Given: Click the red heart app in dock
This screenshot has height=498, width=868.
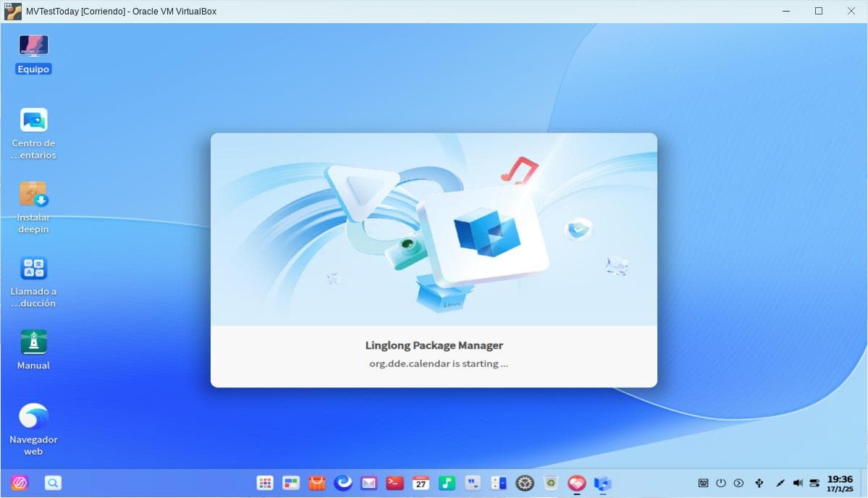Looking at the screenshot, I should point(577,483).
